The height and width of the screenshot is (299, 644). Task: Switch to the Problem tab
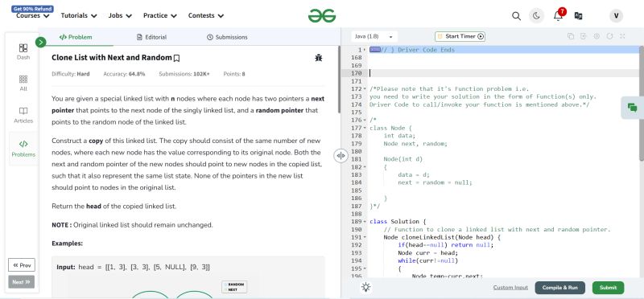(x=76, y=37)
